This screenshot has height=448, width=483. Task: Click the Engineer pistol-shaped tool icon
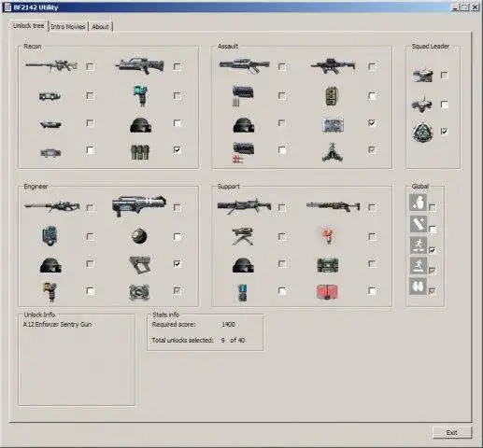coord(140,264)
